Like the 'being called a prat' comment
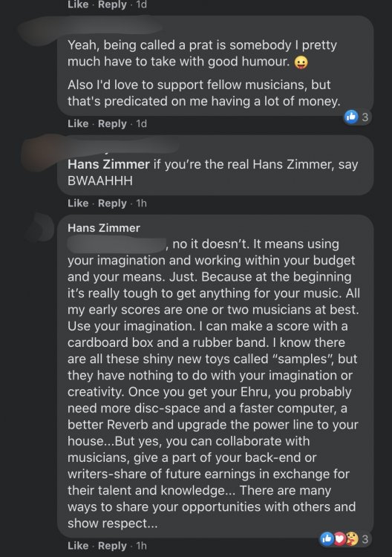The height and width of the screenshot is (557, 392). click(x=78, y=123)
